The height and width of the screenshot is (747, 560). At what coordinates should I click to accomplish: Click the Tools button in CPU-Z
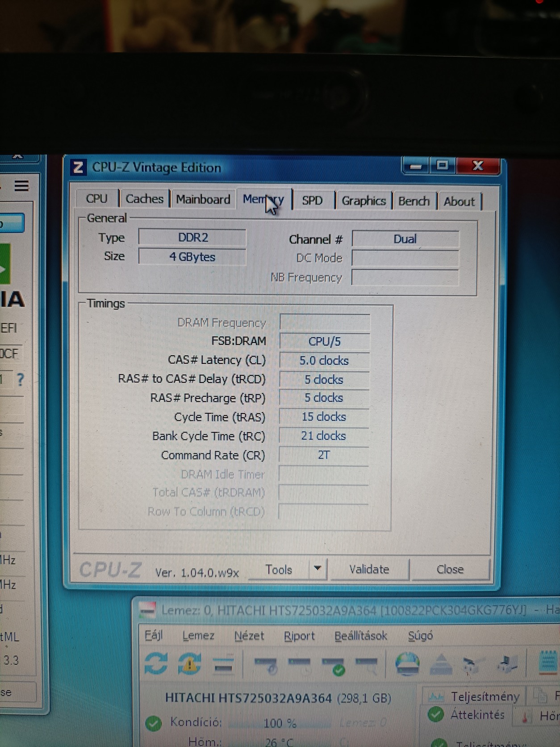(279, 570)
